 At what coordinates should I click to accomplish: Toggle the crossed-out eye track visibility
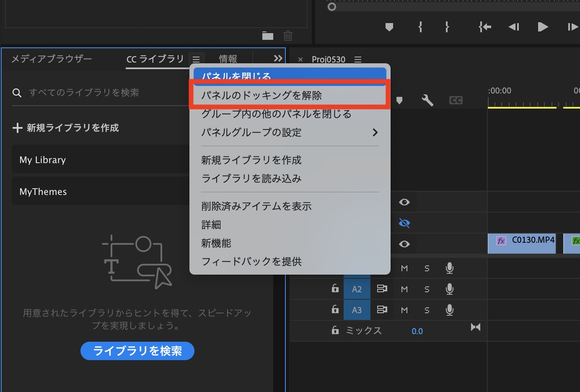pyautogui.click(x=404, y=223)
